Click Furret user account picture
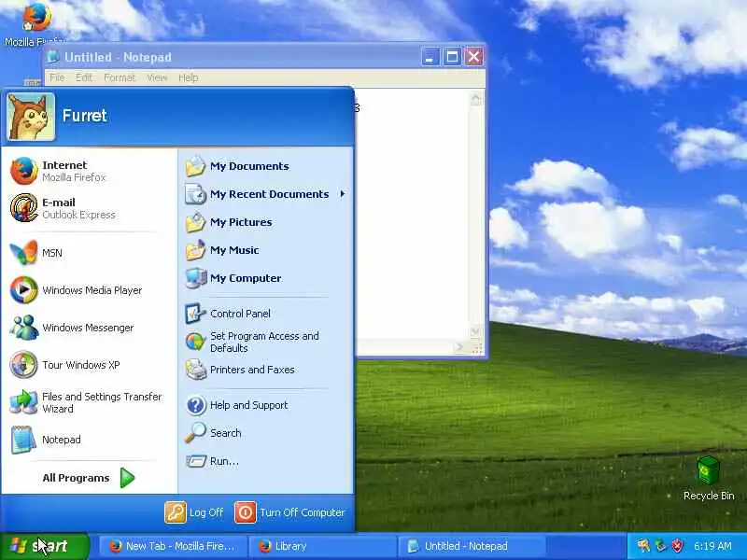 click(x=31, y=118)
